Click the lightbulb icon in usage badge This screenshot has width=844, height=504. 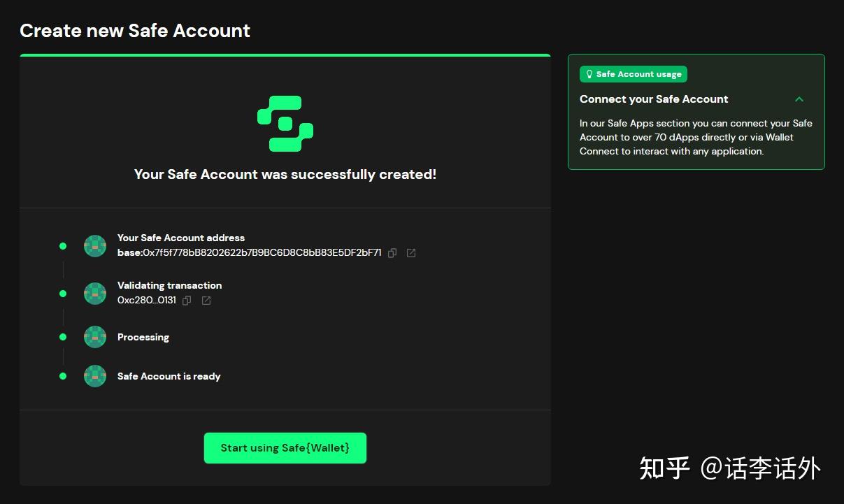pyautogui.click(x=589, y=74)
